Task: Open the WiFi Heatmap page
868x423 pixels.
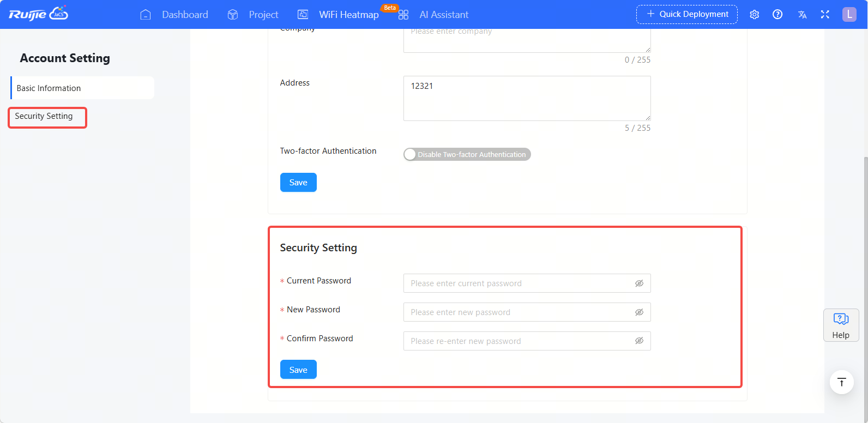Action: [x=339, y=15]
